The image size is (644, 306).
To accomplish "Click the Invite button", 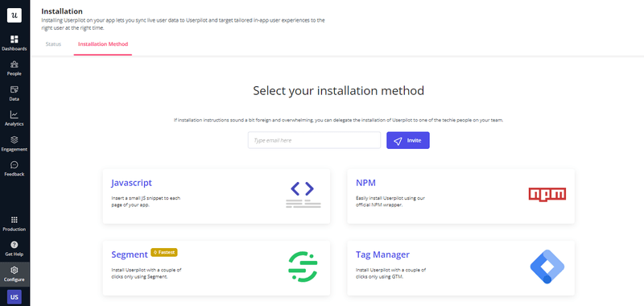I will (408, 140).
